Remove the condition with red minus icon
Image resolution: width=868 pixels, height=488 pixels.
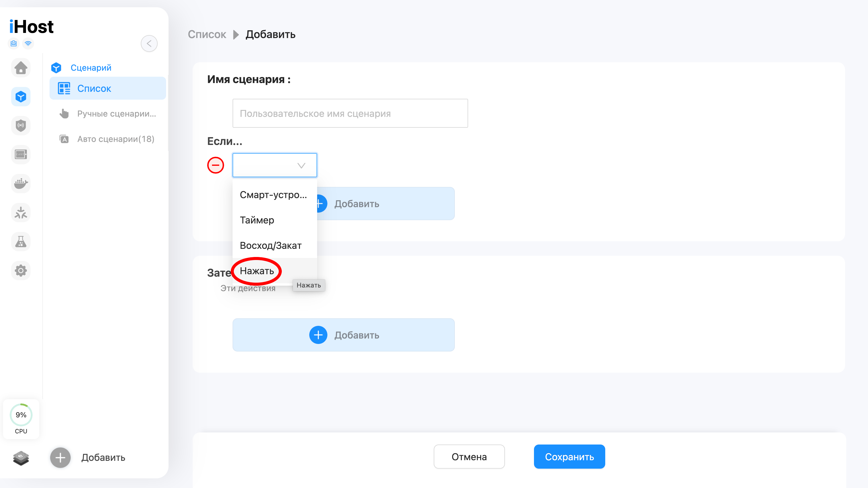(216, 165)
